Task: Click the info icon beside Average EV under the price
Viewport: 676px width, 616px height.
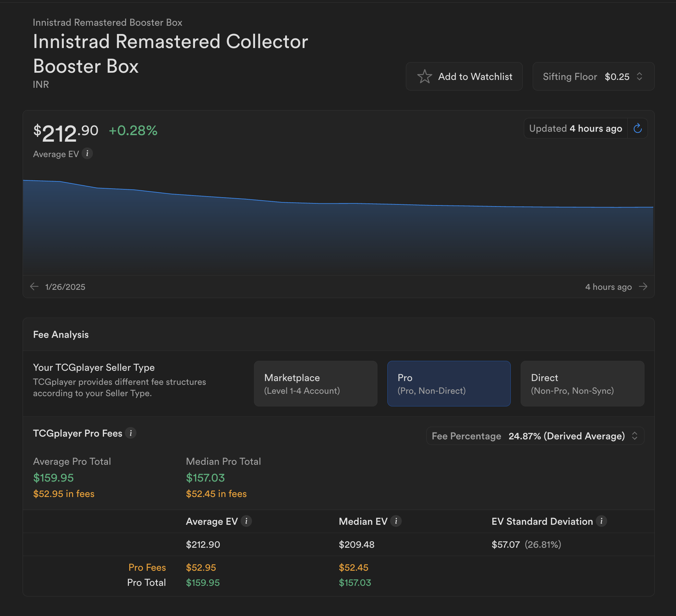Action: [87, 154]
